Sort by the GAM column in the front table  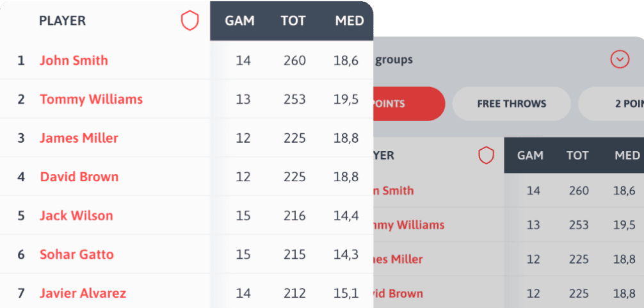239,20
